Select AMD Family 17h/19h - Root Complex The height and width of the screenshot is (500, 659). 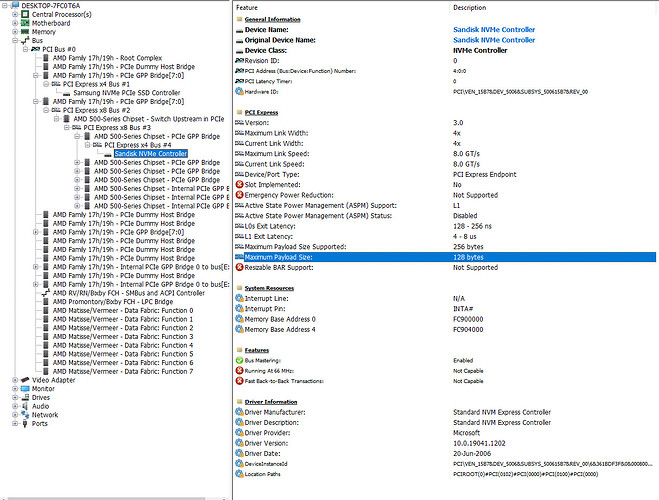click(107, 58)
